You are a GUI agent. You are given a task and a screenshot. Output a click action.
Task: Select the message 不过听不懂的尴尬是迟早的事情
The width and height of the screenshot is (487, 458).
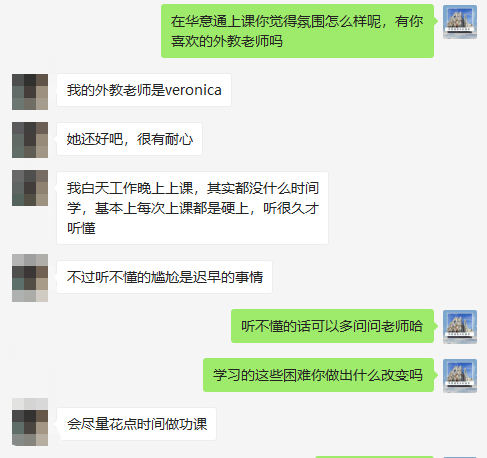[x=164, y=277]
